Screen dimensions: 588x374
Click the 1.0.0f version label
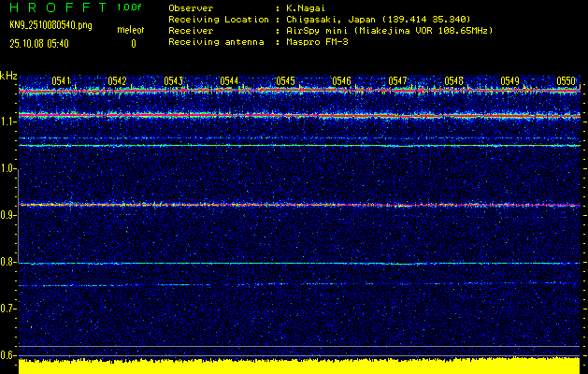pyautogui.click(x=130, y=7)
